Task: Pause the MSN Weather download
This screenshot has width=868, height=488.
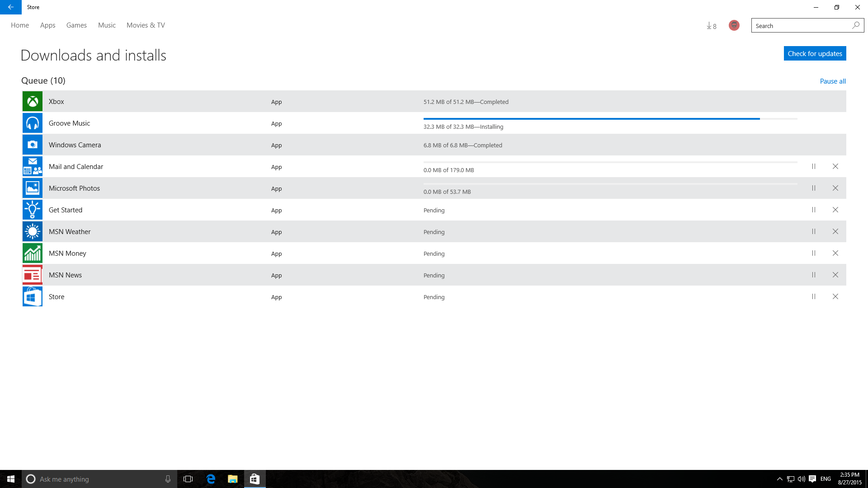Action: (814, 231)
